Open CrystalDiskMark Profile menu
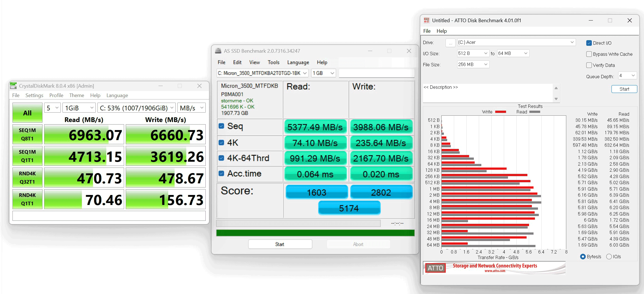 56,95
